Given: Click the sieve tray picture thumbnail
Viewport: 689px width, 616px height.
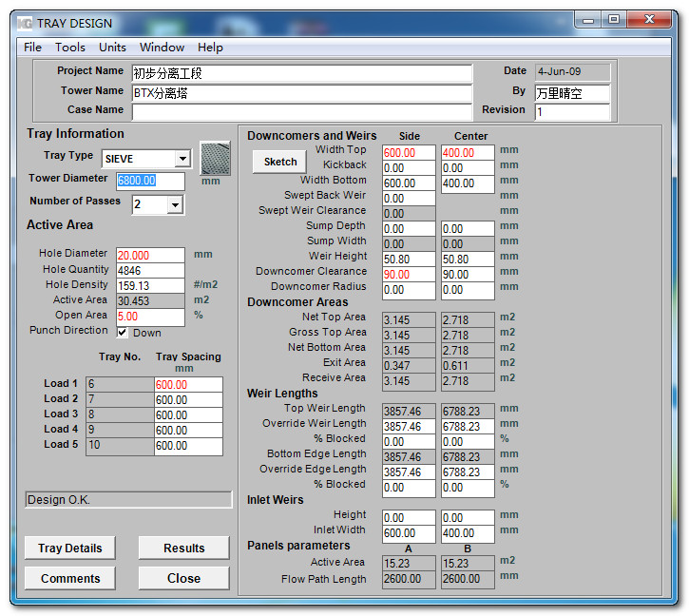Looking at the screenshot, I should coord(215,158).
